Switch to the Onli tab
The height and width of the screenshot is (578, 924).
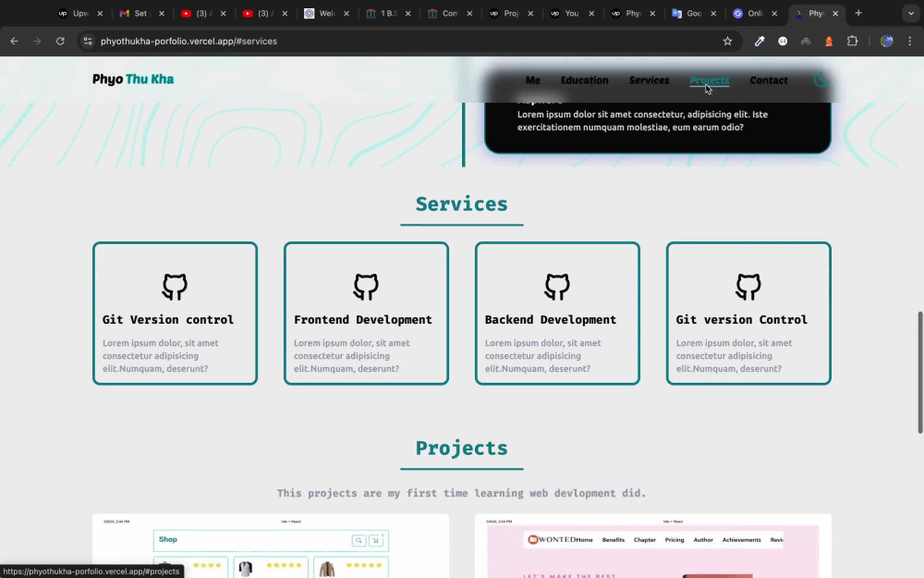755,13
